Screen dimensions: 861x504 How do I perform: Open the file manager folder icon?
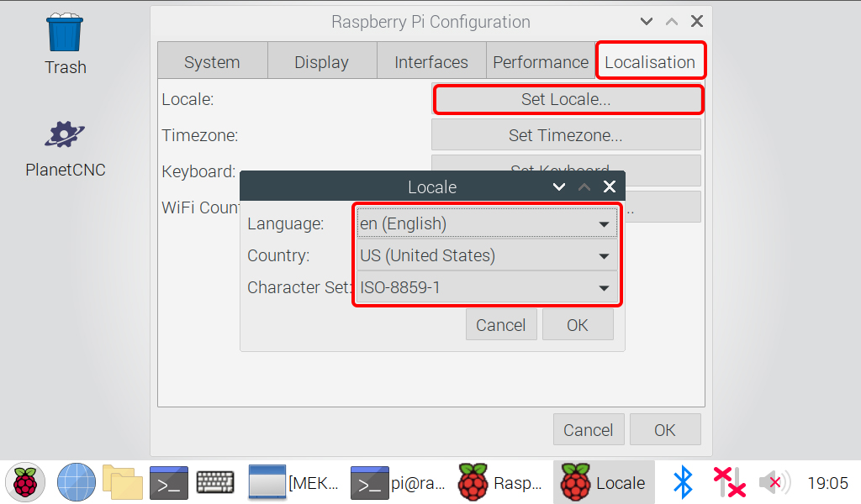tap(123, 483)
